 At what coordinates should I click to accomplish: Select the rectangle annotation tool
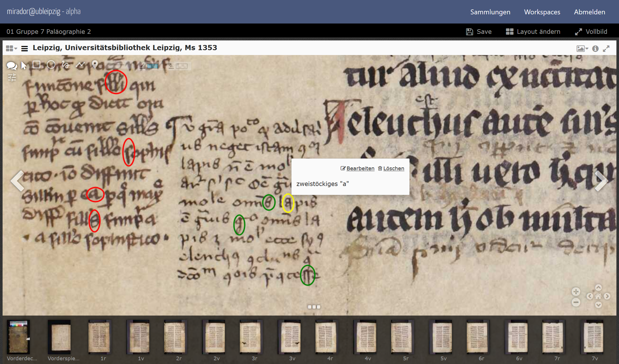coord(36,64)
